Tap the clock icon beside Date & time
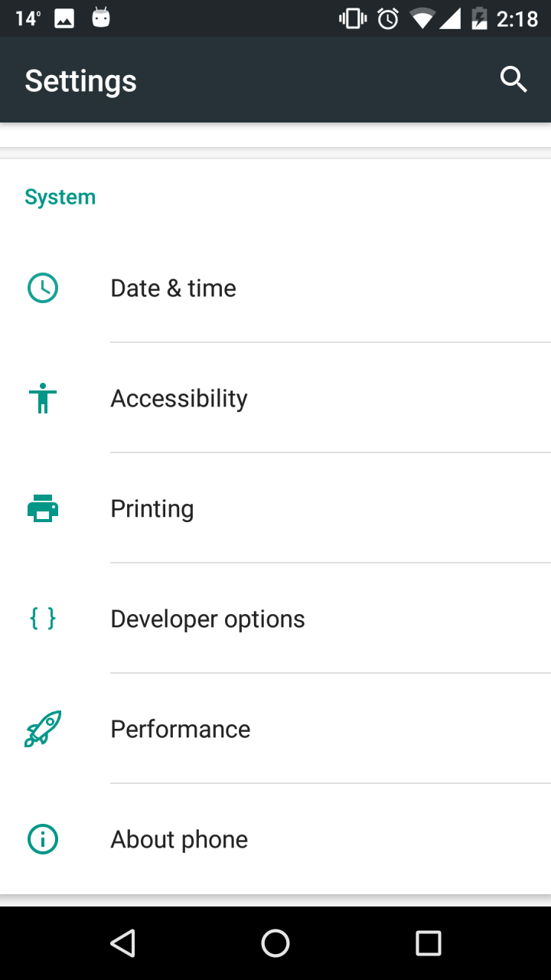 coord(43,288)
